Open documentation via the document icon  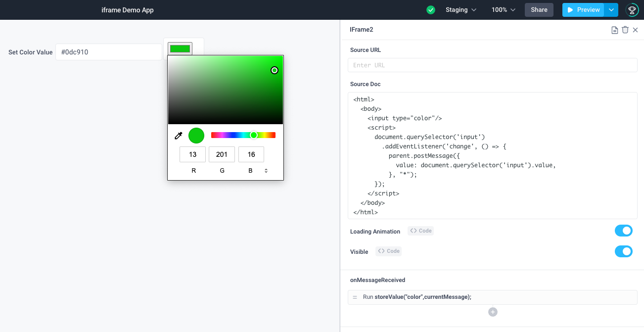point(614,30)
